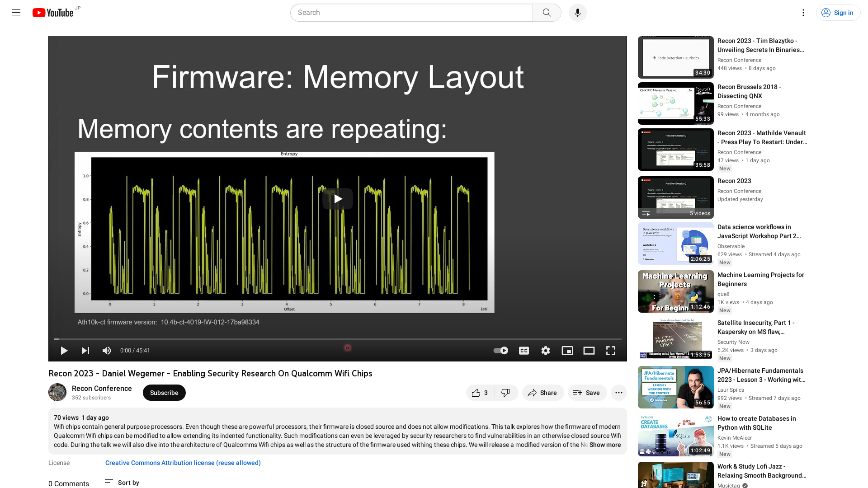The height and width of the screenshot is (488, 868).
Task: Click the dislike thumbs-down icon
Action: [x=505, y=392]
